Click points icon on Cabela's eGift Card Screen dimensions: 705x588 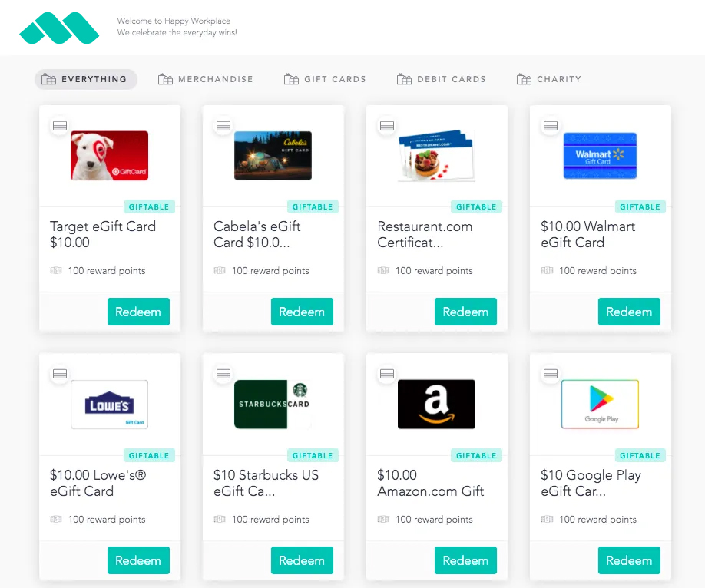click(x=220, y=271)
